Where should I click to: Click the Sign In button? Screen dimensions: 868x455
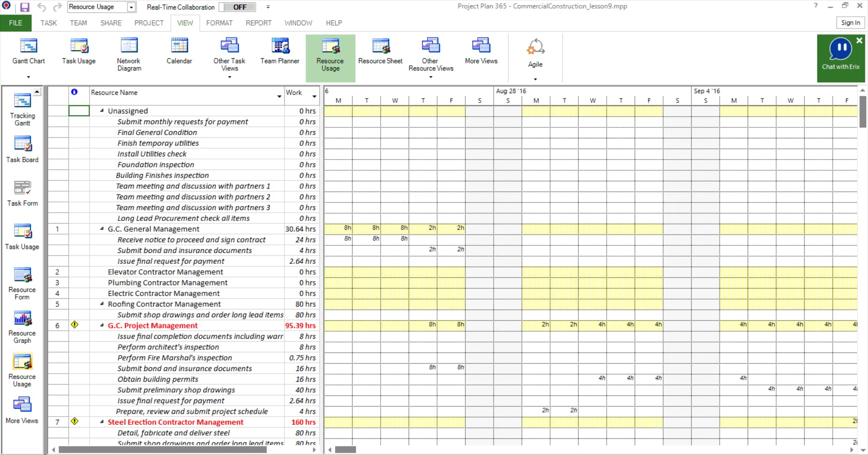850,23
